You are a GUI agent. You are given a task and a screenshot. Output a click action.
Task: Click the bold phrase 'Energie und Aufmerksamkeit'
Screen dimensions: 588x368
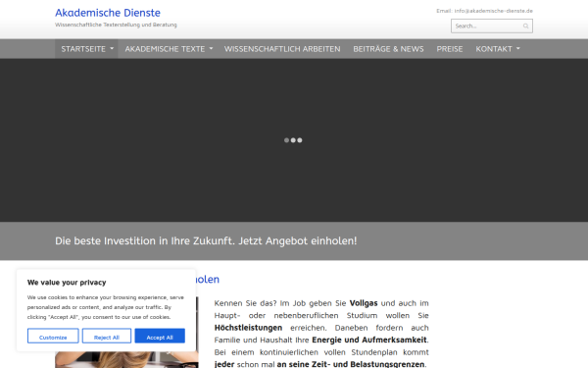tap(369, 340)
